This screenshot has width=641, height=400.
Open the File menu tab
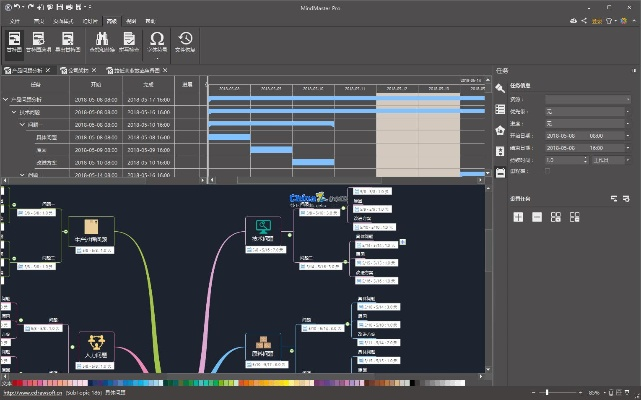pos(14,19)
